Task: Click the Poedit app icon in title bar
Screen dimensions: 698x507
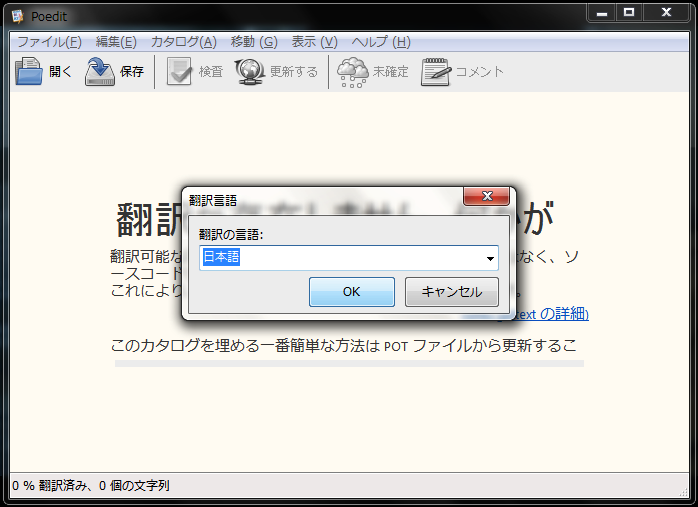Action: 17,15
